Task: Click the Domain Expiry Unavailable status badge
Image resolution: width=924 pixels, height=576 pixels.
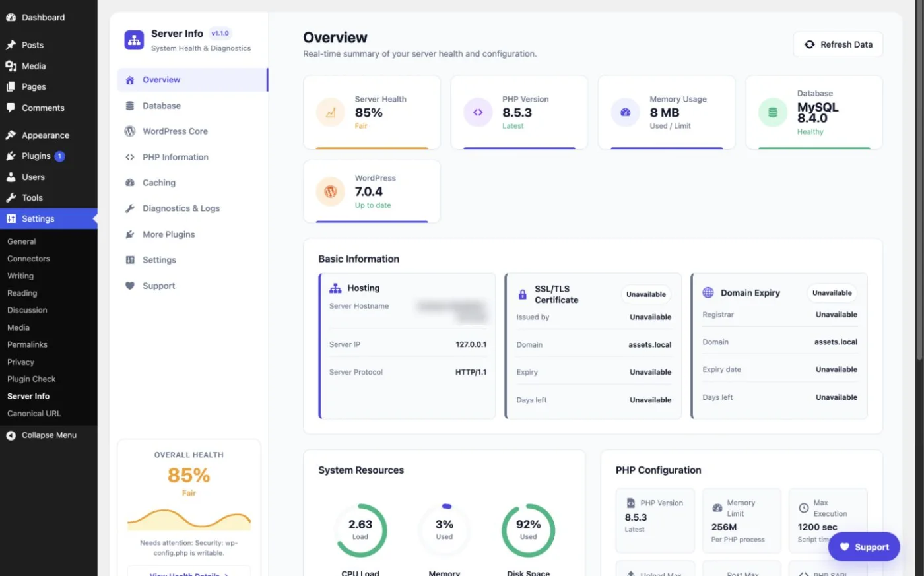Action: point(832,293)
